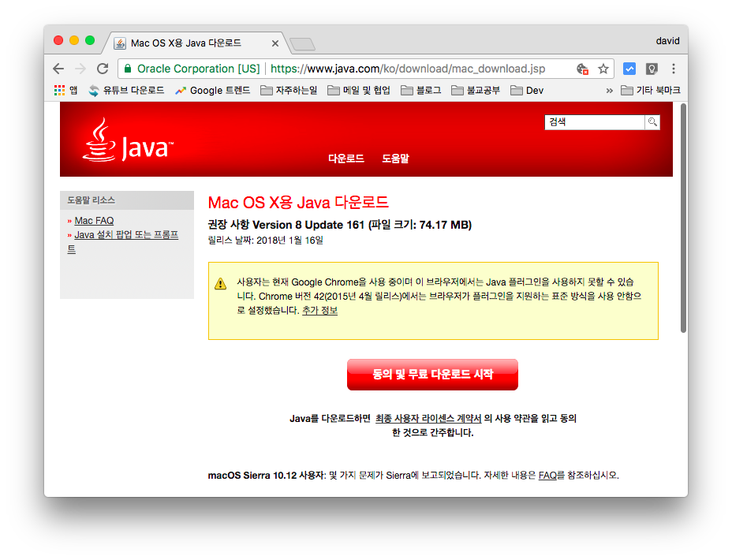Expand the 메일 및 협업 bookmark folder
The height and width of the screenshot is (560, 732).
pos(359,90)
